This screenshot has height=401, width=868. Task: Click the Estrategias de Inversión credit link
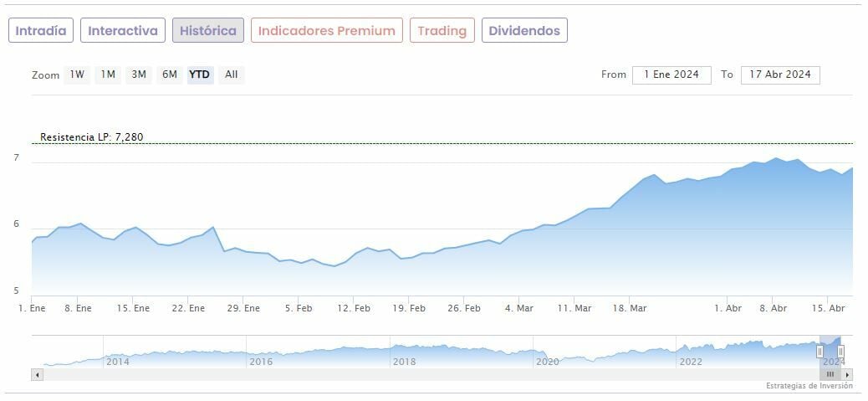click(809, 386)
